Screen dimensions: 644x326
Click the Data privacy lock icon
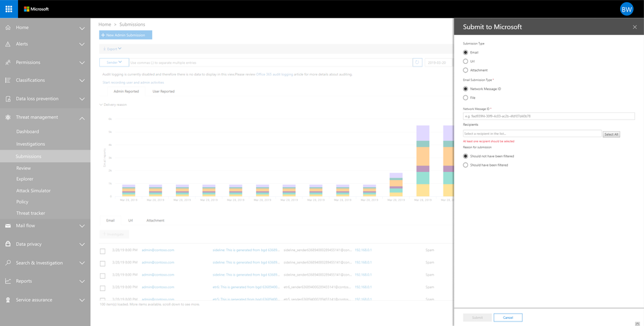tap(8, 244)
